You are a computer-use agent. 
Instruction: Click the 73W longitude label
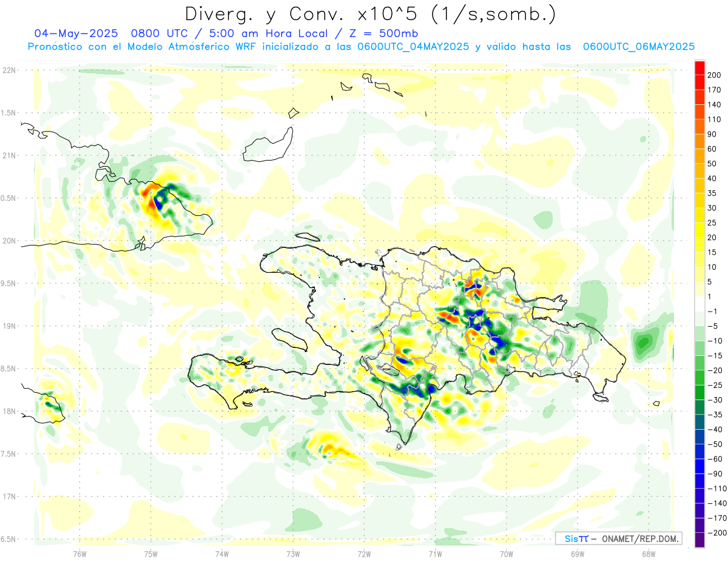(293, 554)
